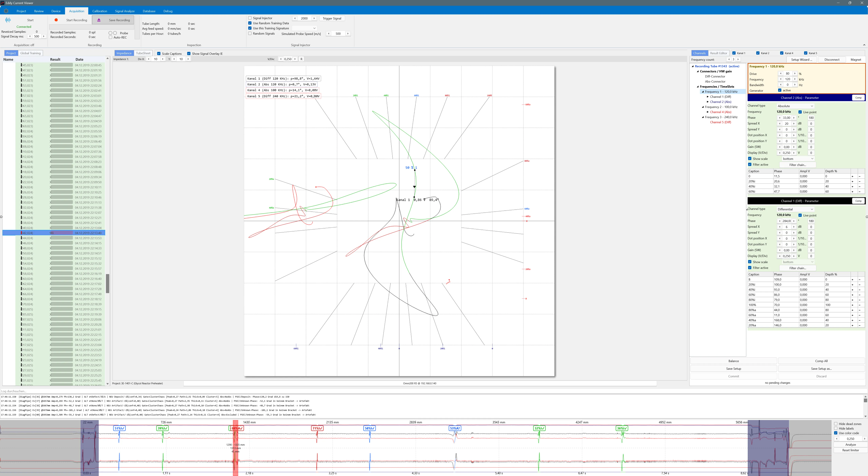The image size is (868, 476).
Task: Increase Channel 1 Phase 284,0 arrow
Action: click(794, 221)
